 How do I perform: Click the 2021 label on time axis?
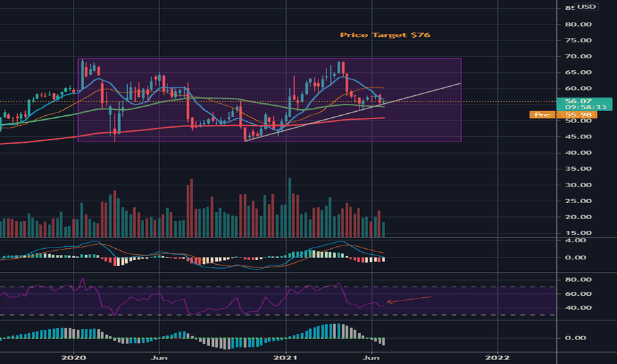[286, 357]
